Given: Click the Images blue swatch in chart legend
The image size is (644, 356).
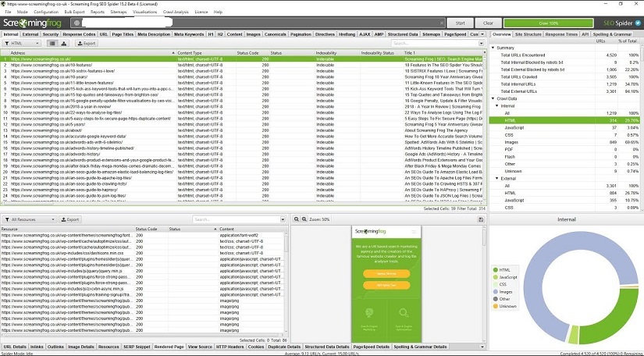Looking at the screenshot, I should [496, 292].
